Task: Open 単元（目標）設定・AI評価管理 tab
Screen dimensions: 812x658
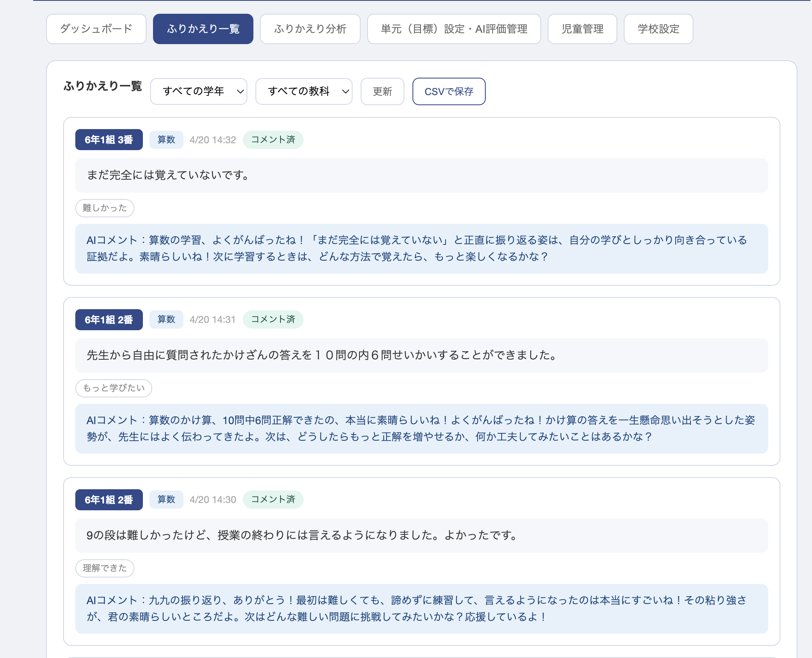Action: (454, 29)
